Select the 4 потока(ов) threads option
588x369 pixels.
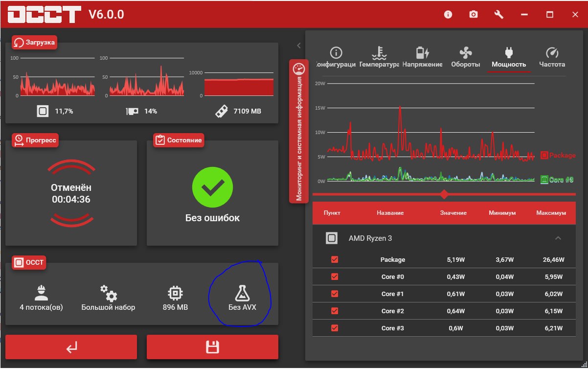41,298
